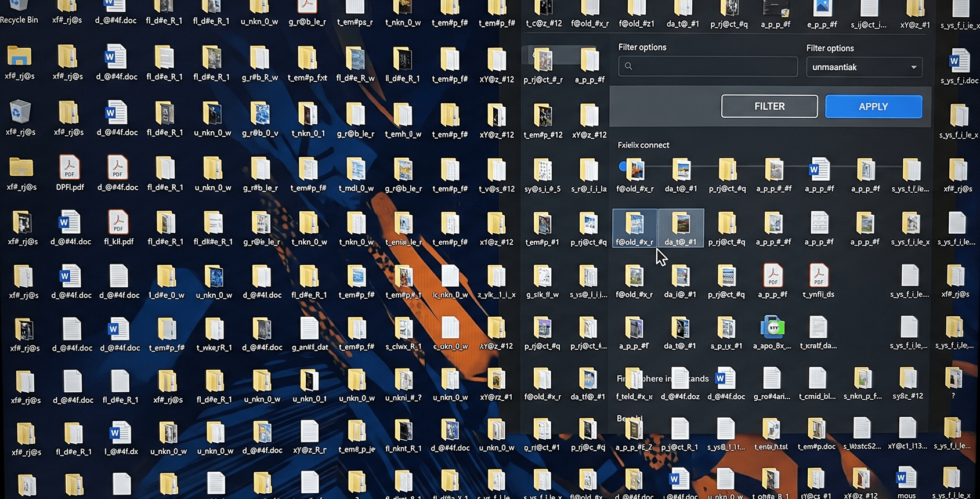Select the t_em8_p_je folder
The width and height of the screenshot is (980, 499).
click(356, 432)
